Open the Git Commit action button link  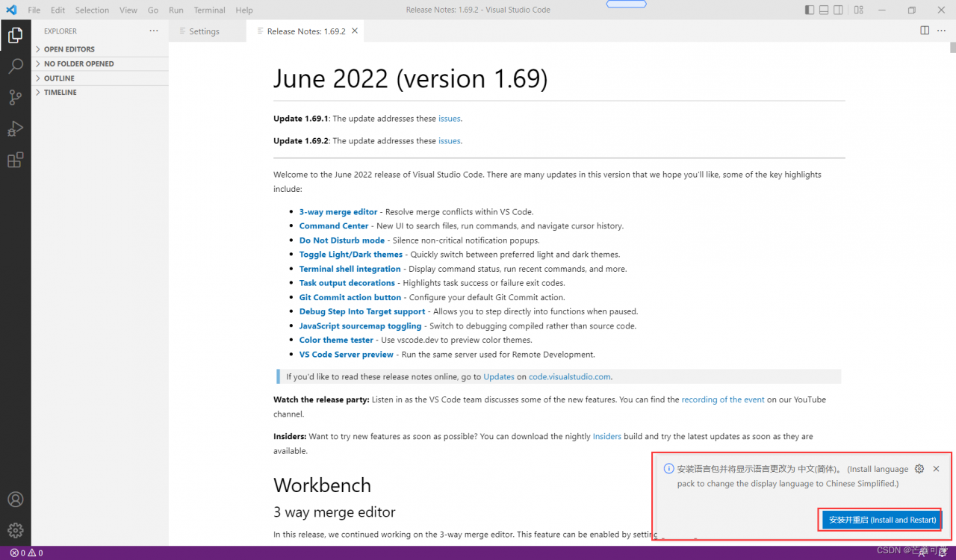350,297
